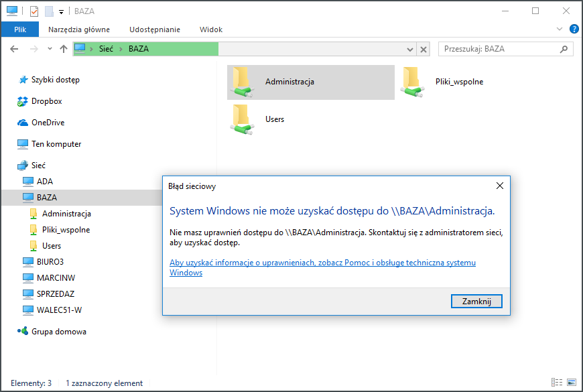The height and width of the screenshot is (392, 583).
Task: Select the SPRZEDAZ computer in network tree
Action: 55,294
